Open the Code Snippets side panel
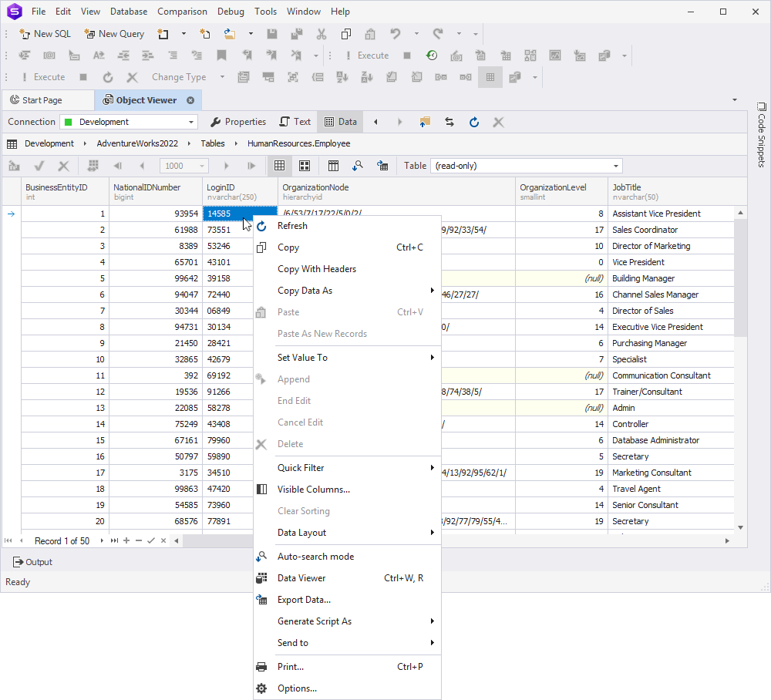The width and height of the screenshot is (771, 700). point(761,134)
